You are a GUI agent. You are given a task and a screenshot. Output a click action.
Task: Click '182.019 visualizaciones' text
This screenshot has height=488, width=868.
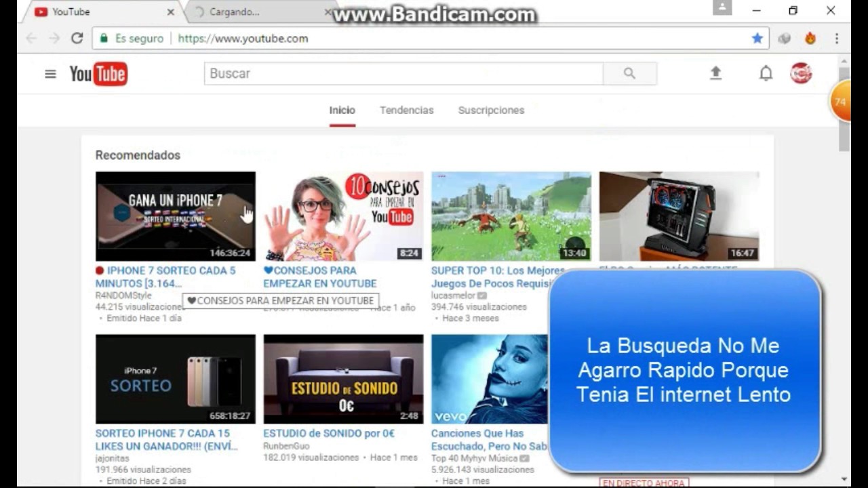click(x=311, y=457)
